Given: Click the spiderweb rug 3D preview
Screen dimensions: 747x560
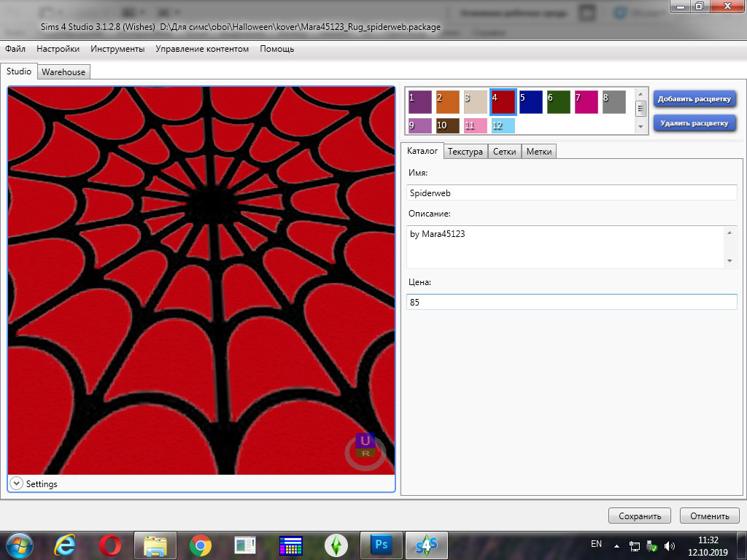Looking at the screenshot, I should point(201,280).
